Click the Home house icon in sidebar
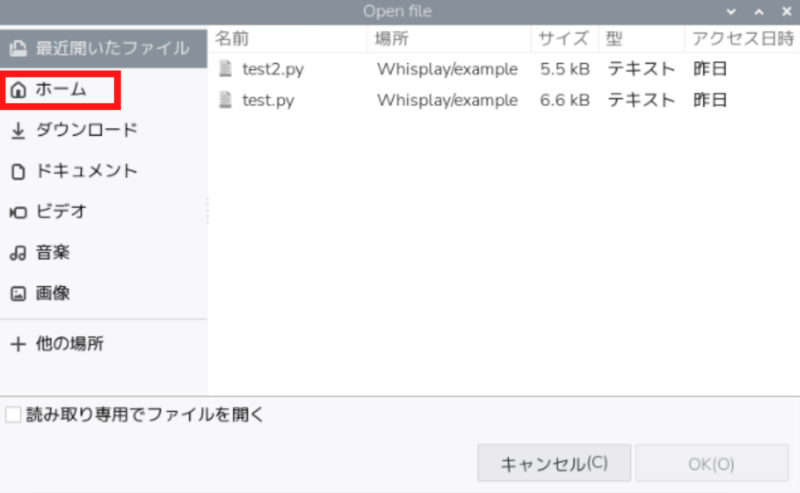 click(17, 90)
